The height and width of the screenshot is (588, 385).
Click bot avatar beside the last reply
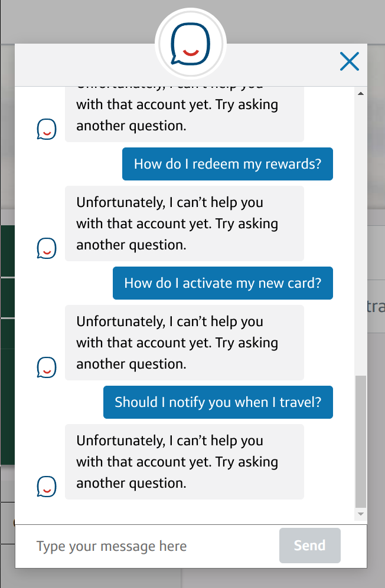coord(47,487)
